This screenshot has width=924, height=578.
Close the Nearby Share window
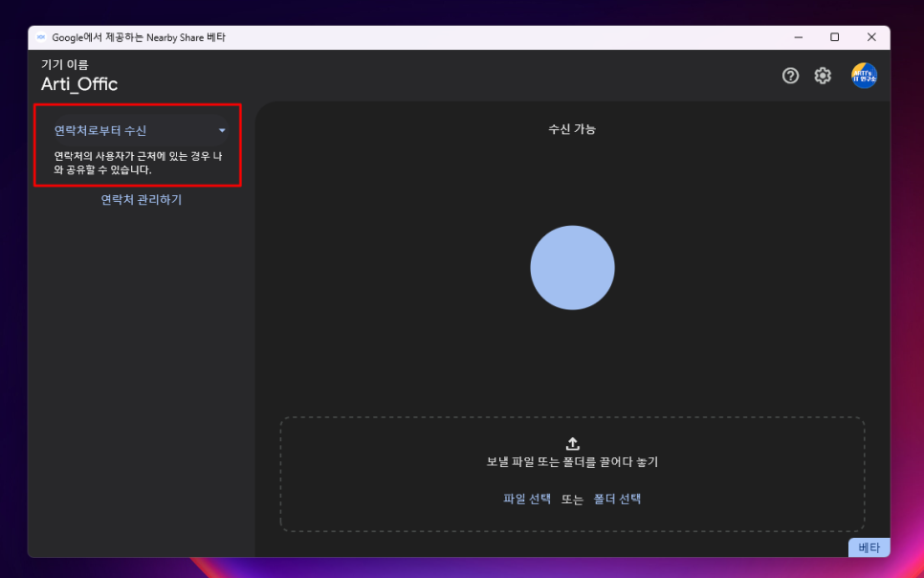[871, 37]
